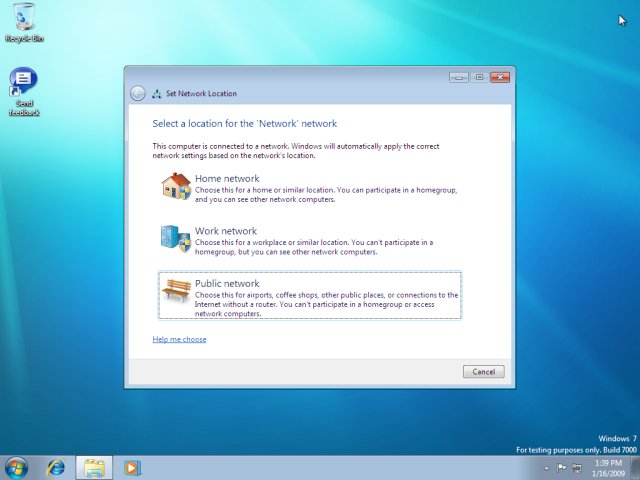This screenshot has width=640, height=480.
Task: Close the Set Network Location window
Action: (500, 77)
